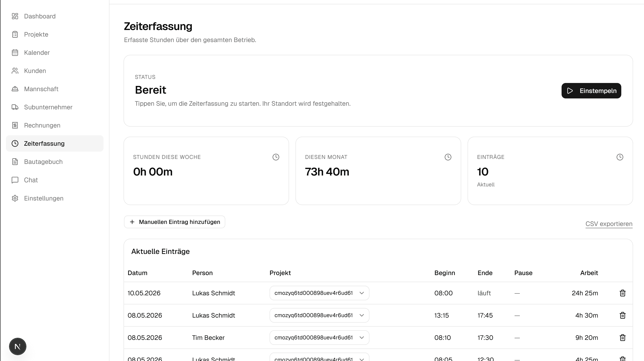Viewport: 644px width, 361px height.
Task: Click the Ende column header
Action: tap(485, 273)
